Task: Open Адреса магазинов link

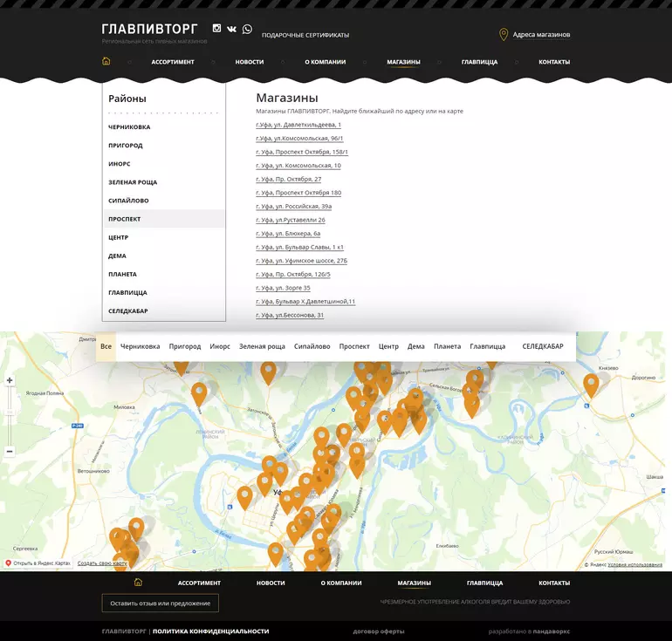Action: click(x=541, y=35)
